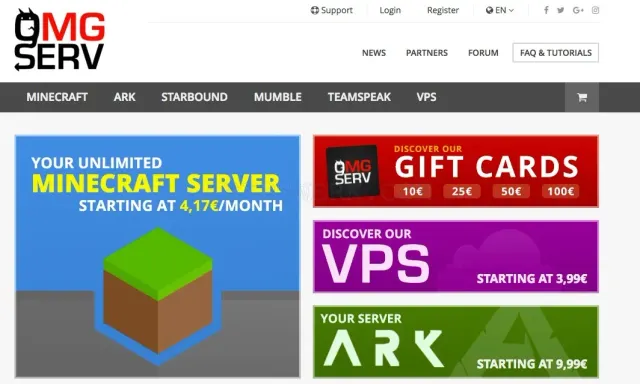
Task: Click the grass block illustration
Action: [158, 290]
